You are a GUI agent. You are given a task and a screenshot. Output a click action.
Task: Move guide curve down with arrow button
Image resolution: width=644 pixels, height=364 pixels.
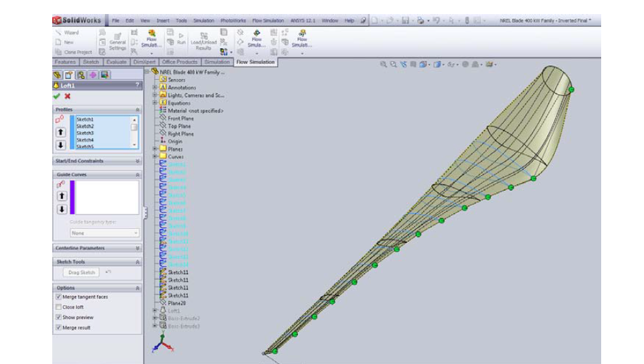[62, 209]
